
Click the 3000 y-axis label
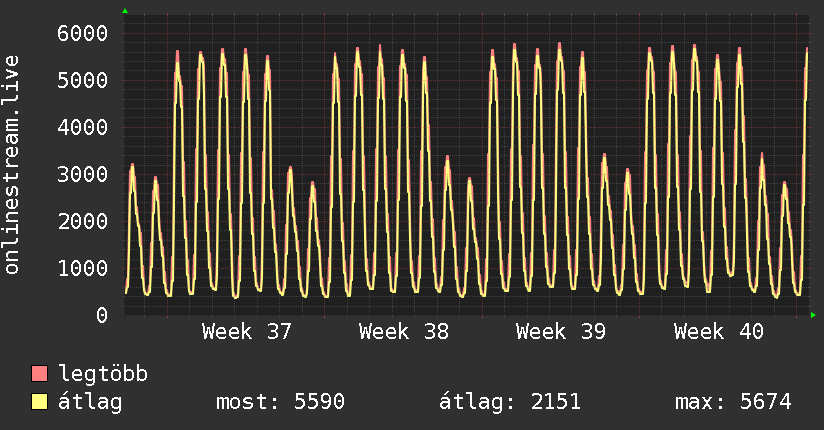83,175
